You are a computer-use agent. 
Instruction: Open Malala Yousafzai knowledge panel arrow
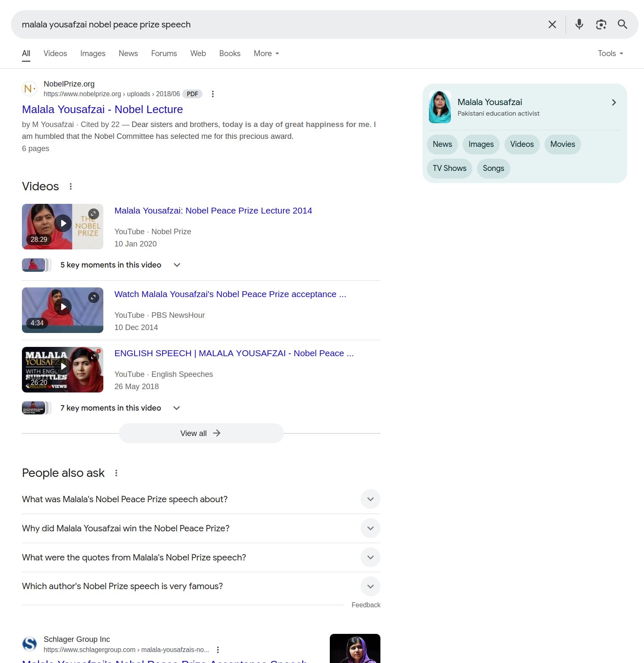pyautogui.click(x=614, y=103)
